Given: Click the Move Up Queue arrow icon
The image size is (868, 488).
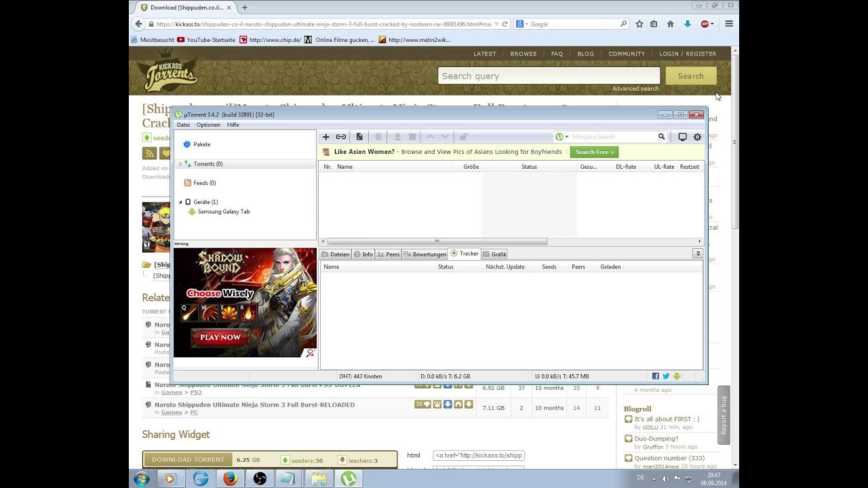Looking at the screenshot, I should [x=430, y=137].
